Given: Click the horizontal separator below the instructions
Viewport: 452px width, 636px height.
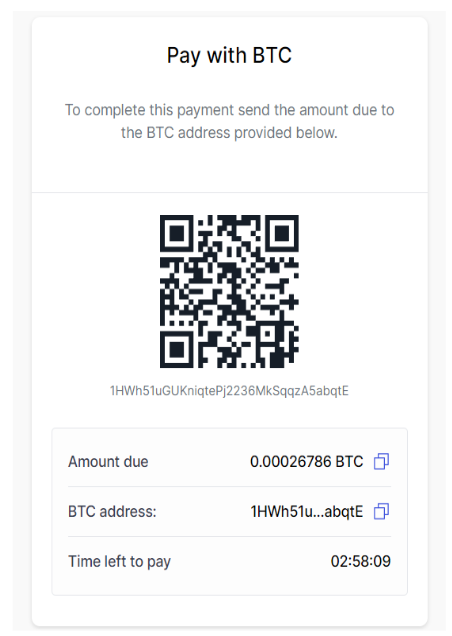Looking at the screenshot, I should (x=230, y=192).
